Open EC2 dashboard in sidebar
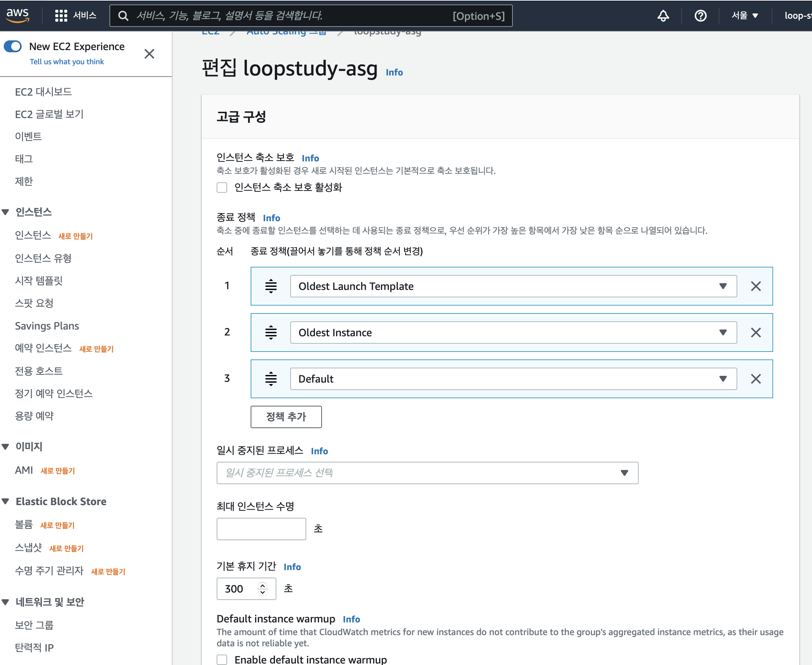812x665 pixels. click(43, 92)
